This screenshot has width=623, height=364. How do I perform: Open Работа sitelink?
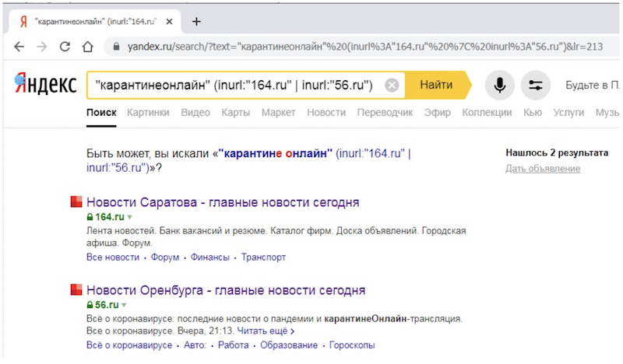[x=233, y=345]
